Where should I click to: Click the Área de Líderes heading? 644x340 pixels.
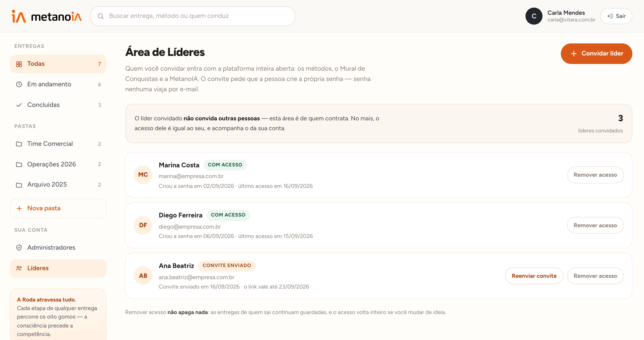click(x=165, y=52)
